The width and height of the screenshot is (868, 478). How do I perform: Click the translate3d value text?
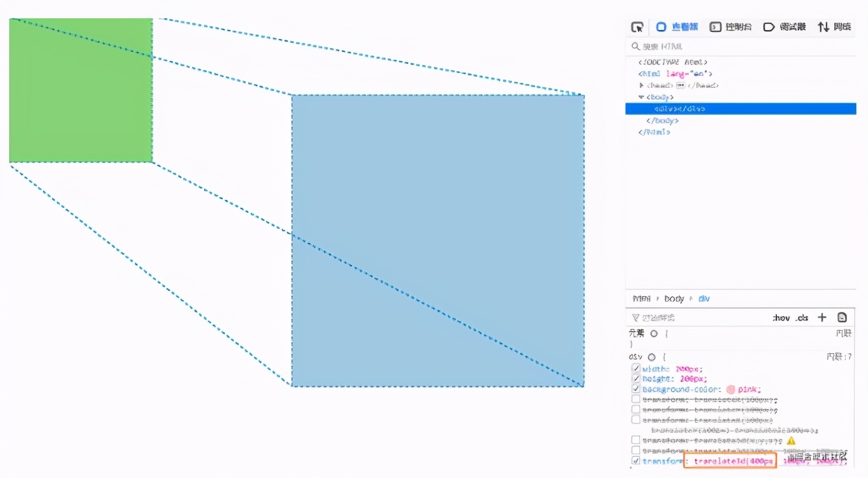pos(770,461)
